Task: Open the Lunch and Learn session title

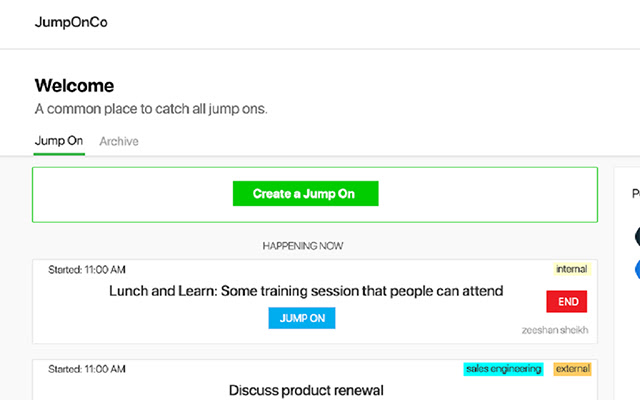Action: tap(306, 291)
